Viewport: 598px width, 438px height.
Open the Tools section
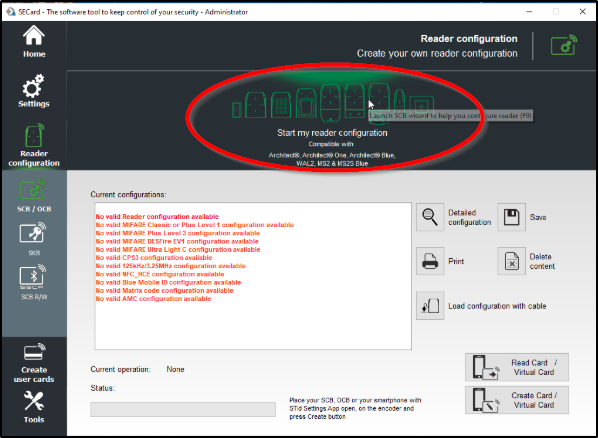tap(34, 407)
